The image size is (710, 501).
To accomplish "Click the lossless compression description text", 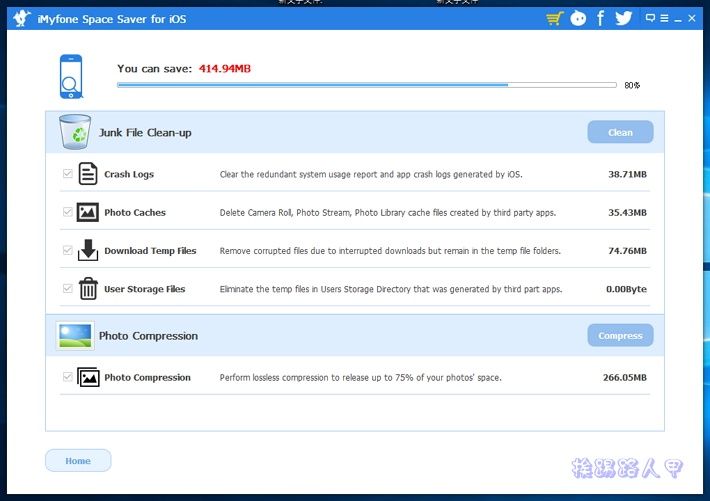I will pos(360,377).
